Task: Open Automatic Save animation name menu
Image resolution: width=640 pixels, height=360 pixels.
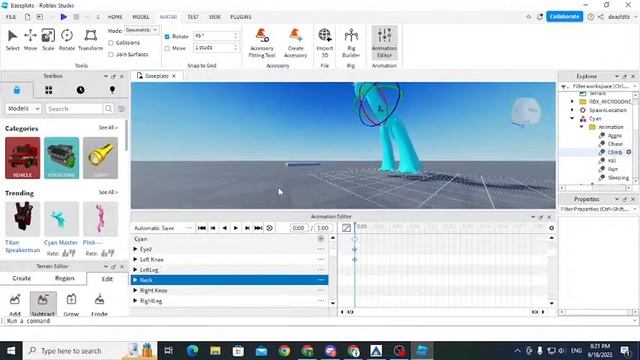Action: point(189,228)
